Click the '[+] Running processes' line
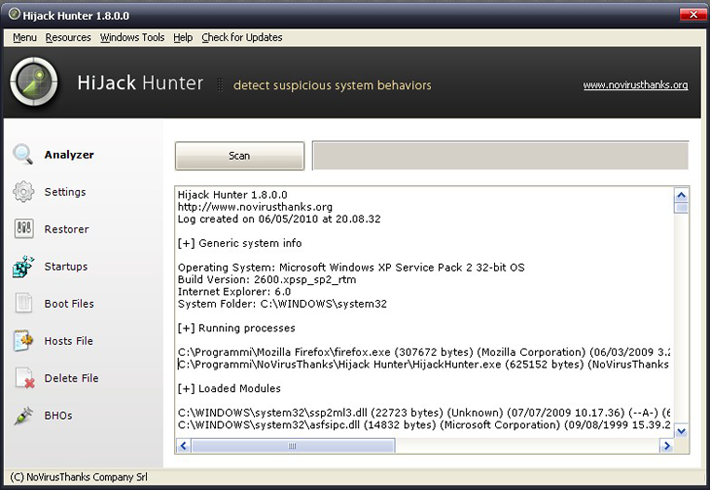710x490 pixels. (x=236, y=328)
